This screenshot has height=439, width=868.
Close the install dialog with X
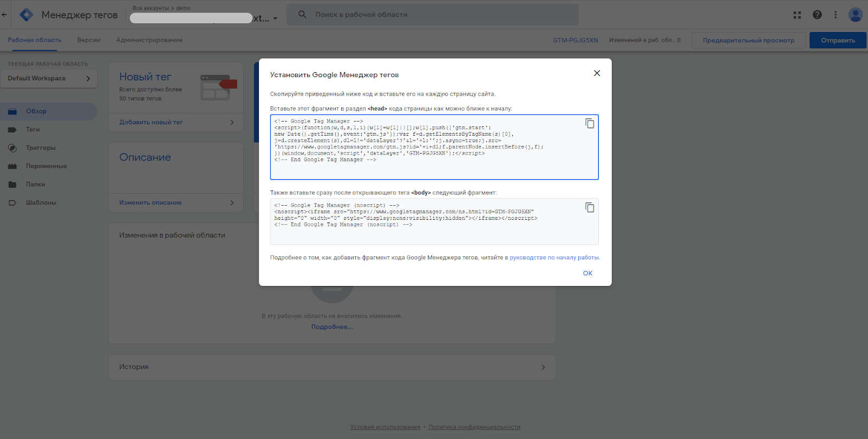tap(597, 73)
